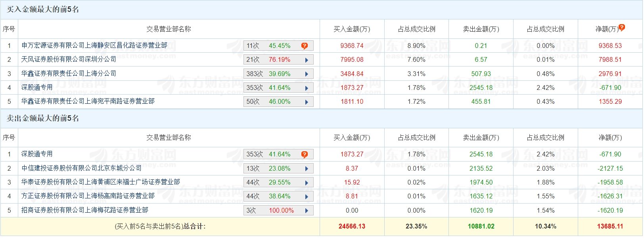Click 卖出金额(万) header in sell table
The image size is (644, 238).
(x=481, y=138)
